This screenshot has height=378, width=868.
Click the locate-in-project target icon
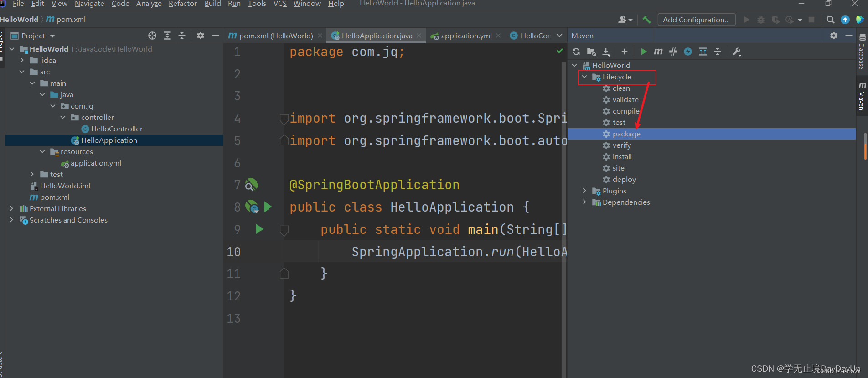click(152, 36)
